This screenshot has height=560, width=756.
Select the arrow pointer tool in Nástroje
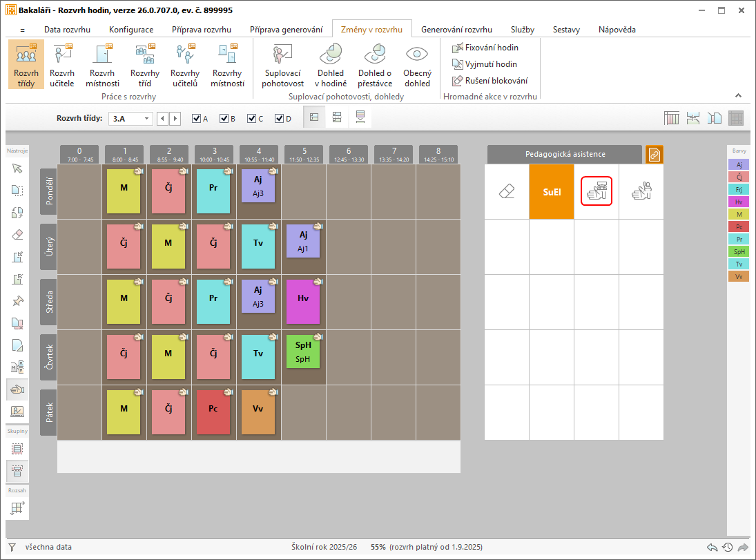pos(17,168)
